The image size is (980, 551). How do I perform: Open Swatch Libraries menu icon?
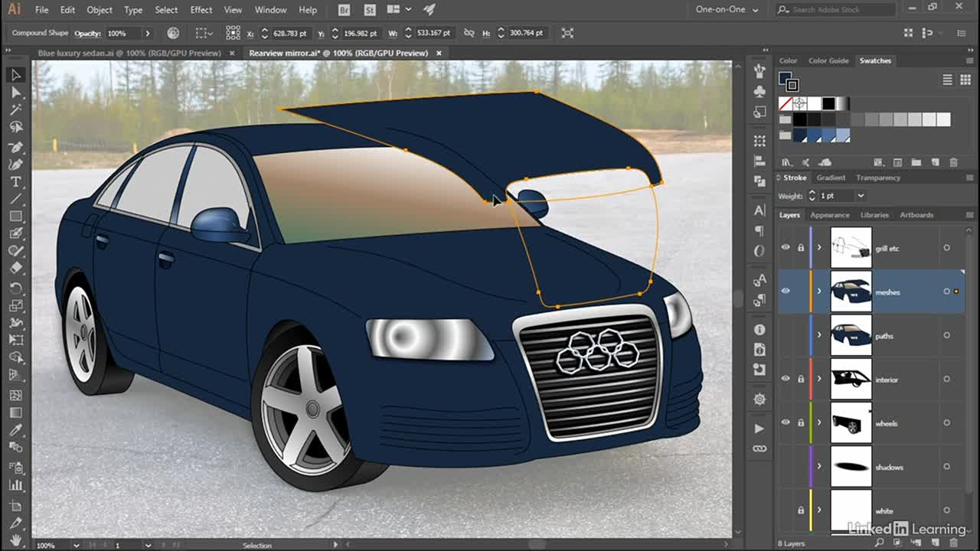[786, 162]
